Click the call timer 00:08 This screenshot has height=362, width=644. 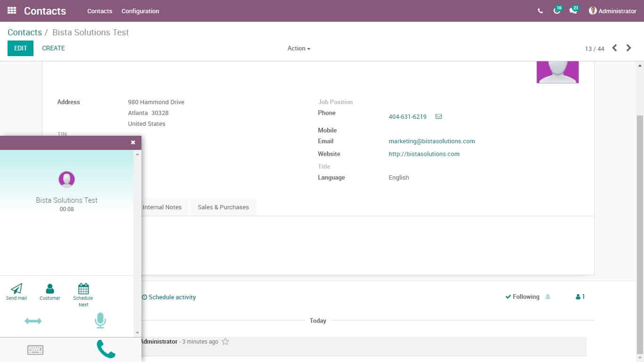coord(66,209)
